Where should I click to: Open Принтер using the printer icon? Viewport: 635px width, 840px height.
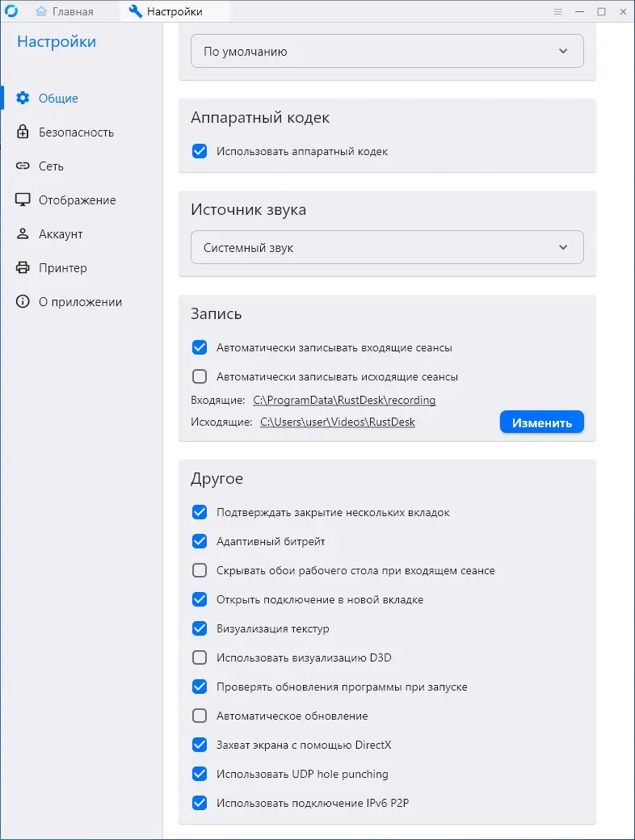pos(23,268)
